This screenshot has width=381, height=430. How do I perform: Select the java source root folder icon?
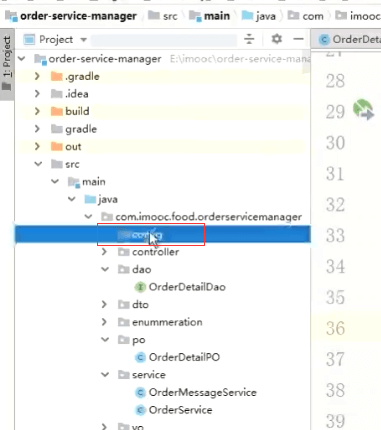(90, 199)
